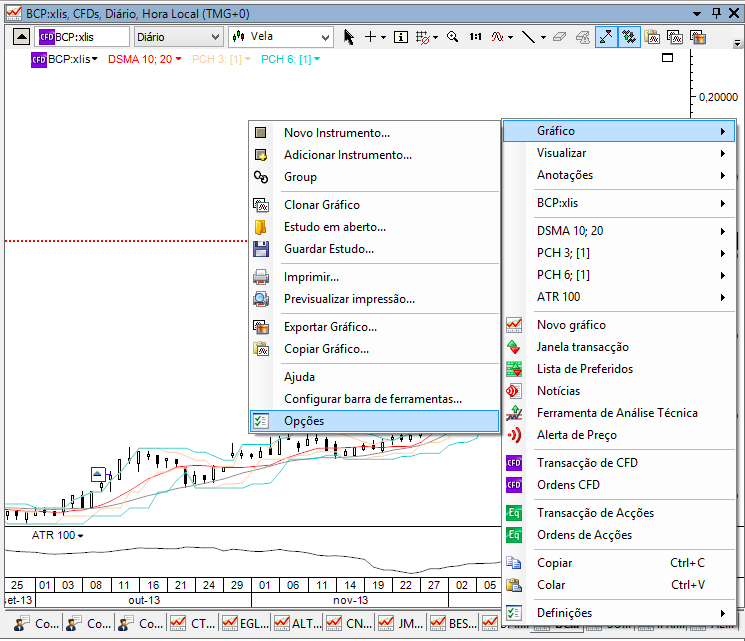Select Copiar Gráfico... menu entry
The height and width of the screenshot is (641, 745).
(x=374, y=349)
